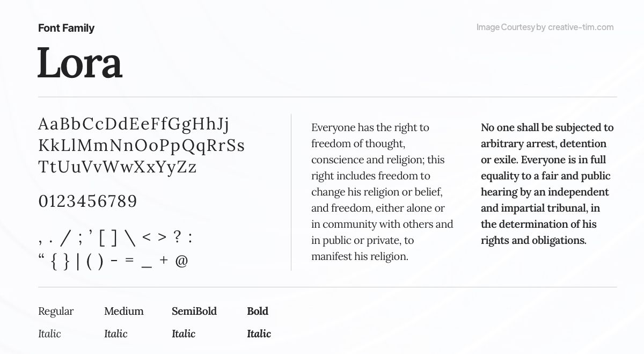The width and height of the screenshot is (644, 354).
Task: Choose the Italic style under Bold
Action: click(259, 334)
